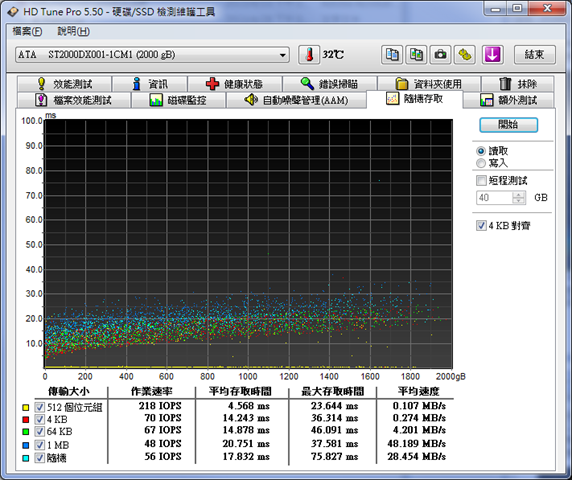Open options with the yellow gear icon
The image size is (572, 480).
[464, 55]
